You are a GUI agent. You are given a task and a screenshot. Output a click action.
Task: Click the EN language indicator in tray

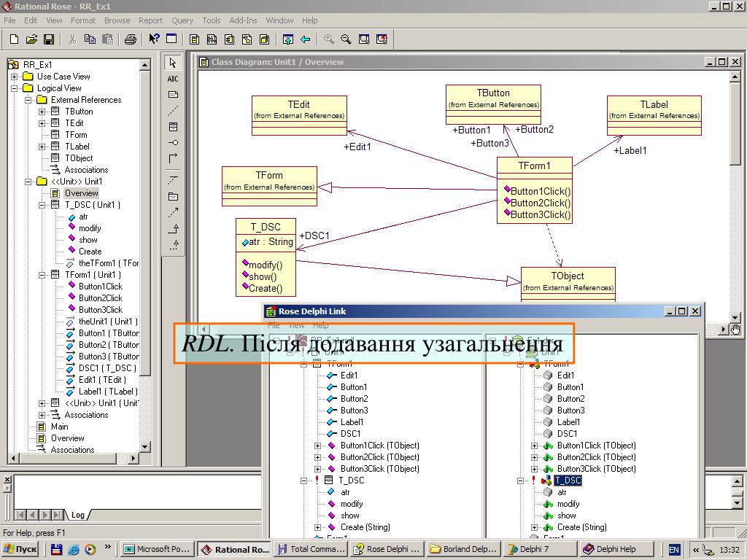(x=673, y=550)
